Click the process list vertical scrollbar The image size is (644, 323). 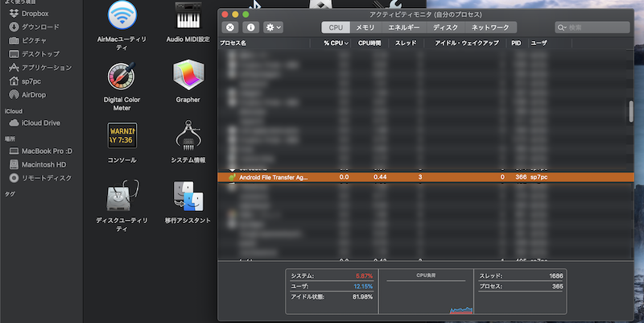[631, 113]
